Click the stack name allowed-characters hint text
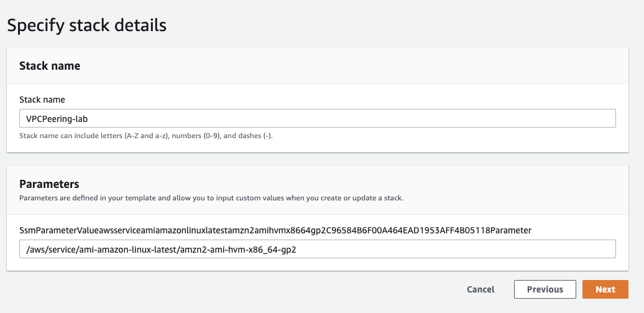644x313 pixels. coord(146,136)
